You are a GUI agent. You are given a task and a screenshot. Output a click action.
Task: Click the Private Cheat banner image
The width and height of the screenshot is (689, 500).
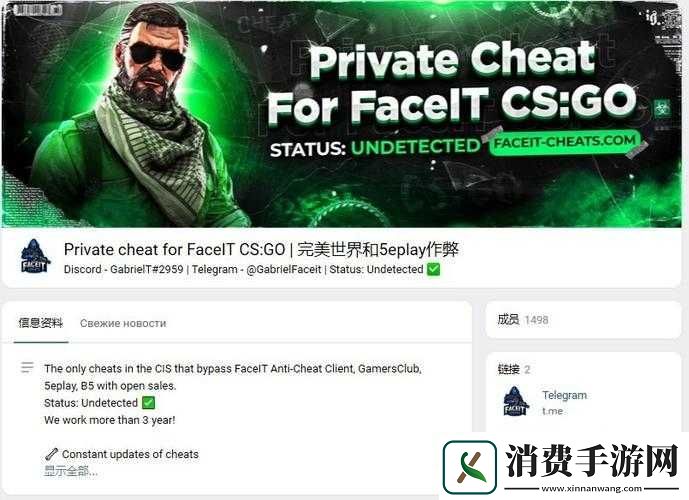click(342, 114)
